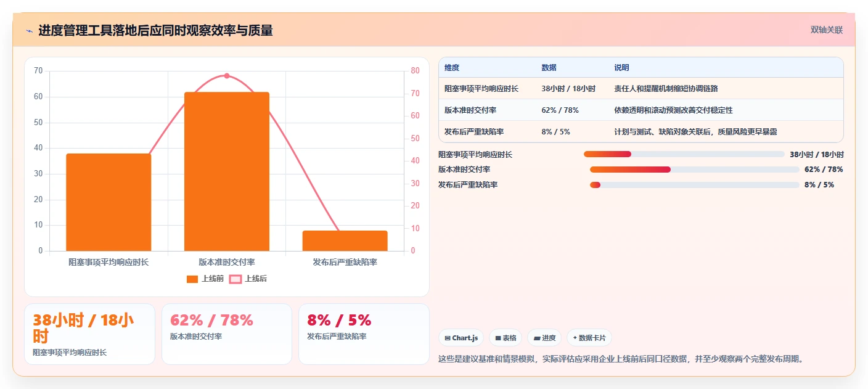Click the 8% / 5% value after the progress bar

(x=819, y=185)
